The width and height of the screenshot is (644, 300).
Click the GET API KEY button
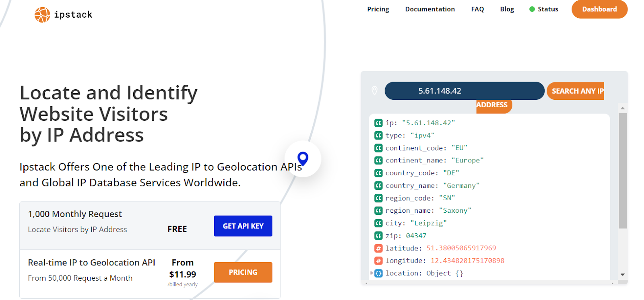click(x=243, y=226)
